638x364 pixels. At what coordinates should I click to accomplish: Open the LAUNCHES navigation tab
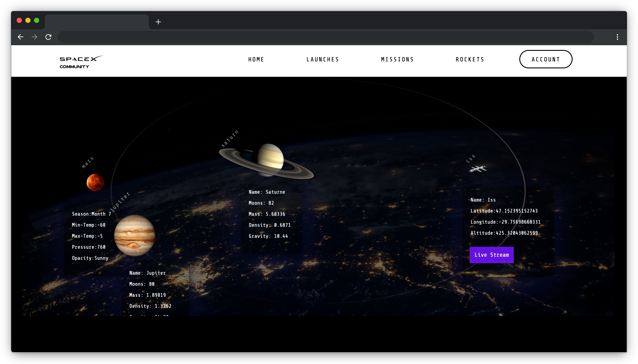pyautogui.click(x=322, y=59)
